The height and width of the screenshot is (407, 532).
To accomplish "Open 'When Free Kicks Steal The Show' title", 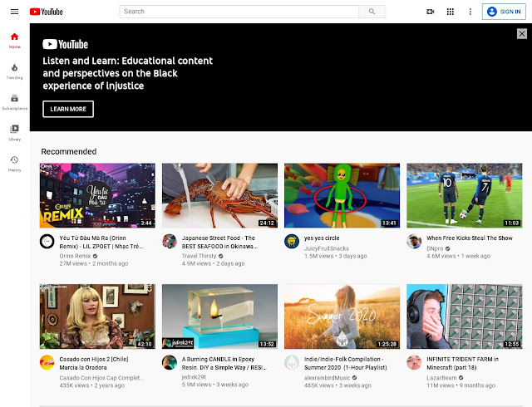I will tap(470, 238).
